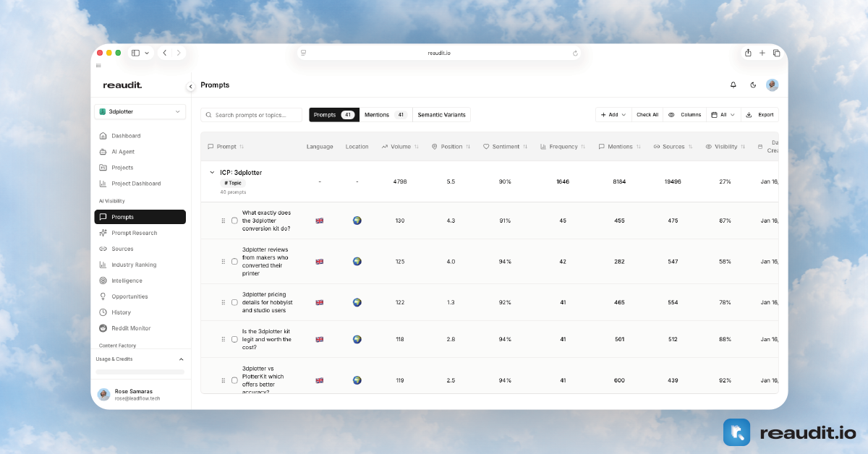Image resolution: width=868 pixels, height=454 pixels.
Task: Sort by Mentions column
Action: click(619, 147)
